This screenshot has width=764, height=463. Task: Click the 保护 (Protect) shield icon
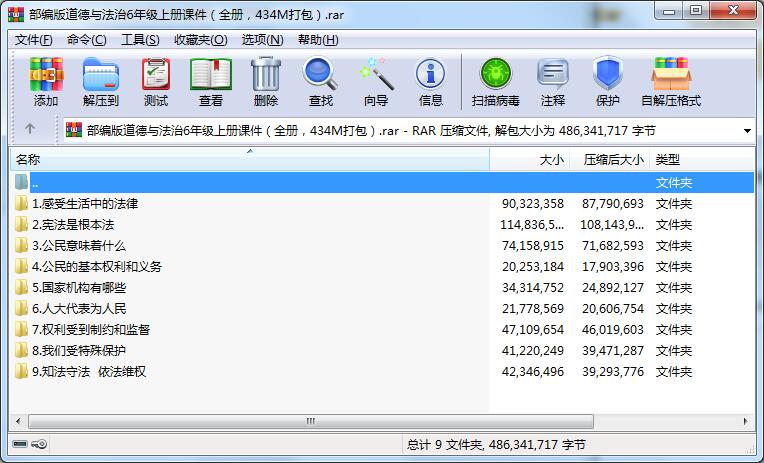click(608, 75)
